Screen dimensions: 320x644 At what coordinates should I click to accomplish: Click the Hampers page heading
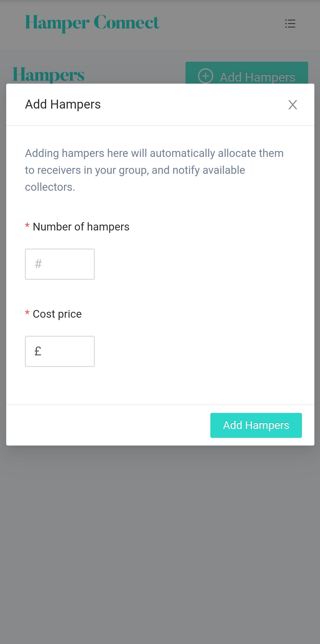click(49, 74)
